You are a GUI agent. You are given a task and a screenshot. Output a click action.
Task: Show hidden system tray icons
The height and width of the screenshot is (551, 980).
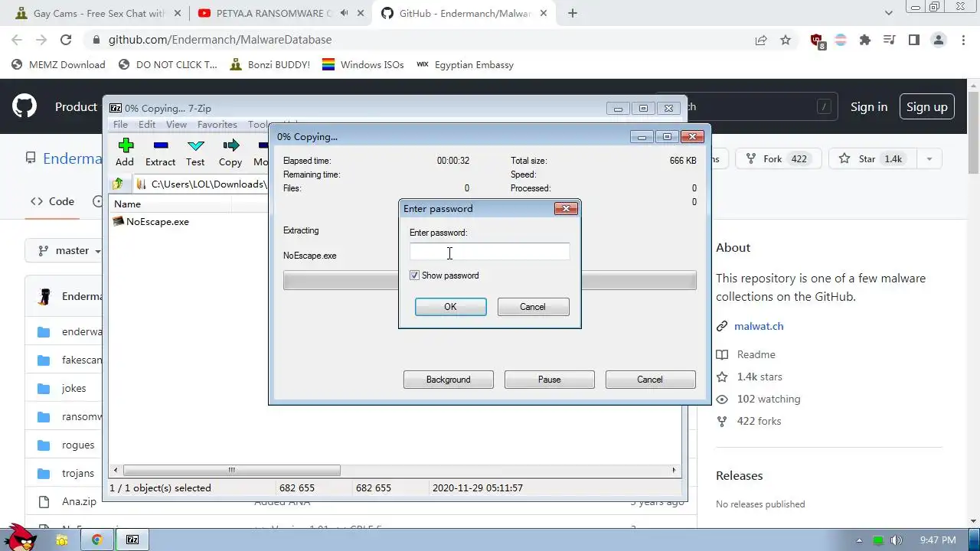click(859, 540)
